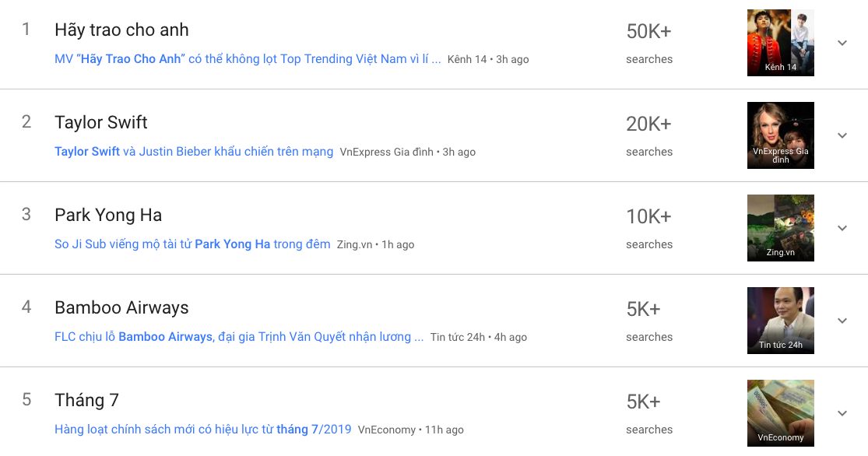The width and height of the screenshot is (868, 456).
Task: Open the MV Hãy Trao Cho Anh article
Action: 248,59
